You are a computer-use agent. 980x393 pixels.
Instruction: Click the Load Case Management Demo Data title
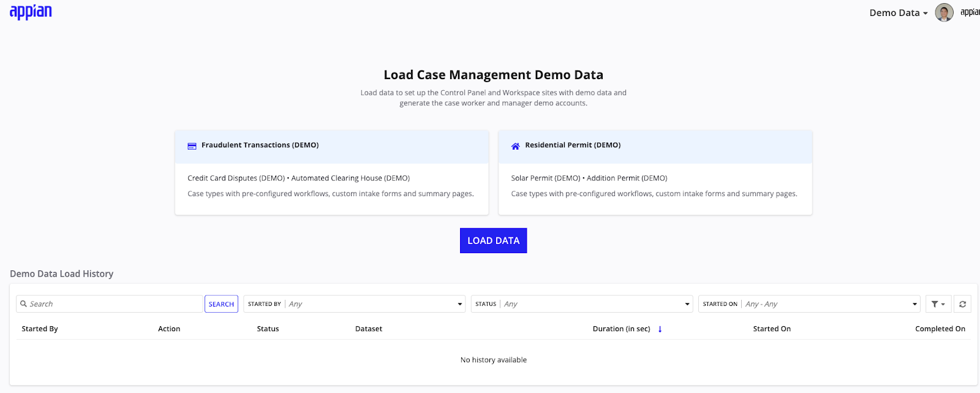click(x=494, y=75)
